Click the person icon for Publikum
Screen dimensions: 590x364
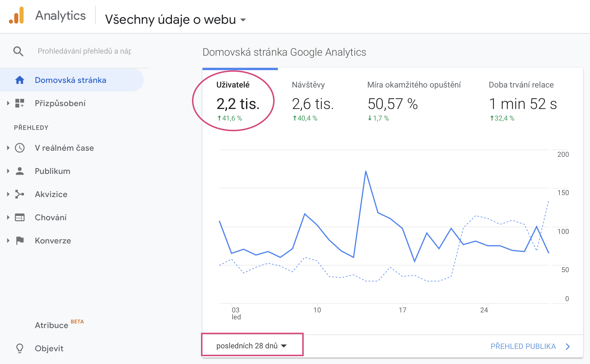click(x=20, y=171)
